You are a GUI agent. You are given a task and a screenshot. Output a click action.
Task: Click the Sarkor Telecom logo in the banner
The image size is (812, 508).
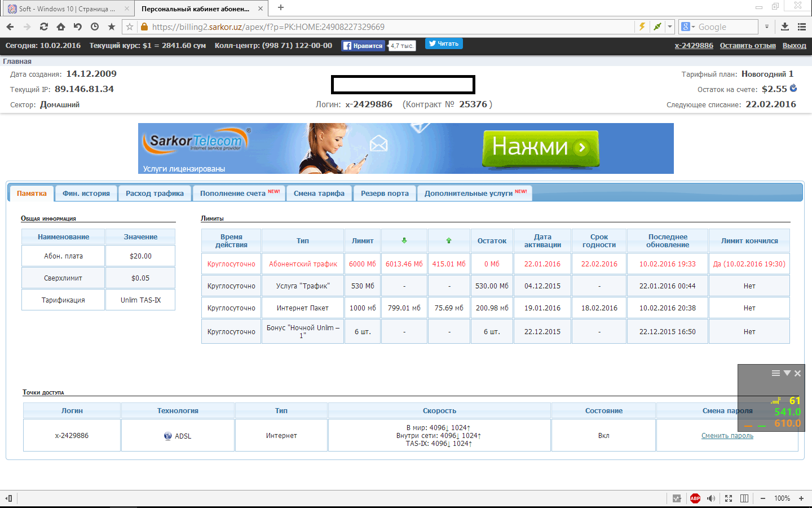196,141
